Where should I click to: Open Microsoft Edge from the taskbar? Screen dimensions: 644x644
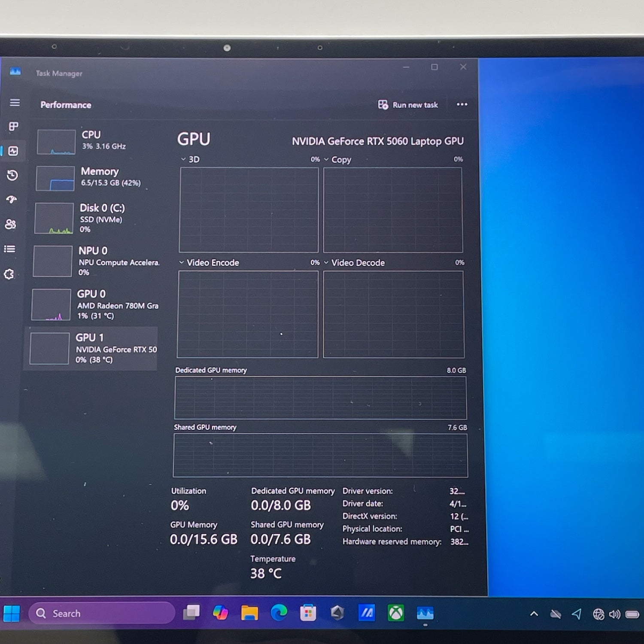point(279,613)
